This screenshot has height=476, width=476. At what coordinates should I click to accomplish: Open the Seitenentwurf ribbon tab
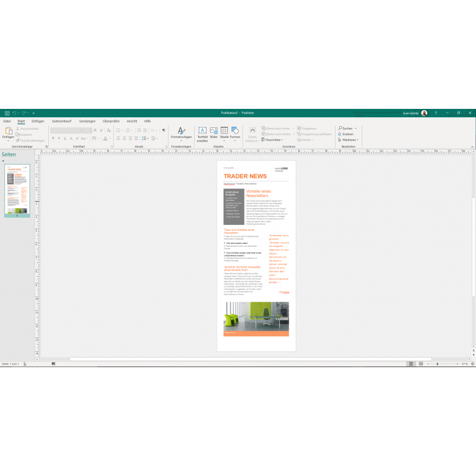click(x=61, y=121)
